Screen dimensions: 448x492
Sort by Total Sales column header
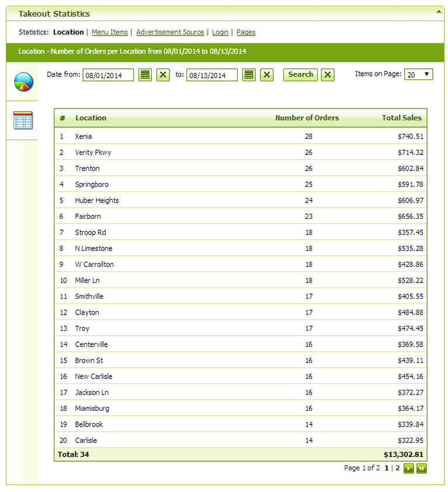pos(401,118)
